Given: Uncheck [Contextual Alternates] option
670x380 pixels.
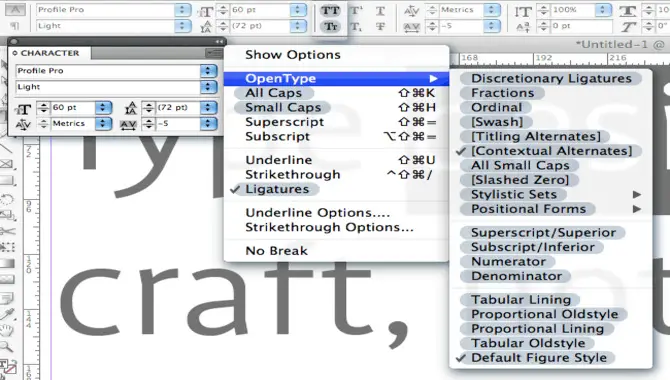Looking at the screenshot, I should pos(551,151).
